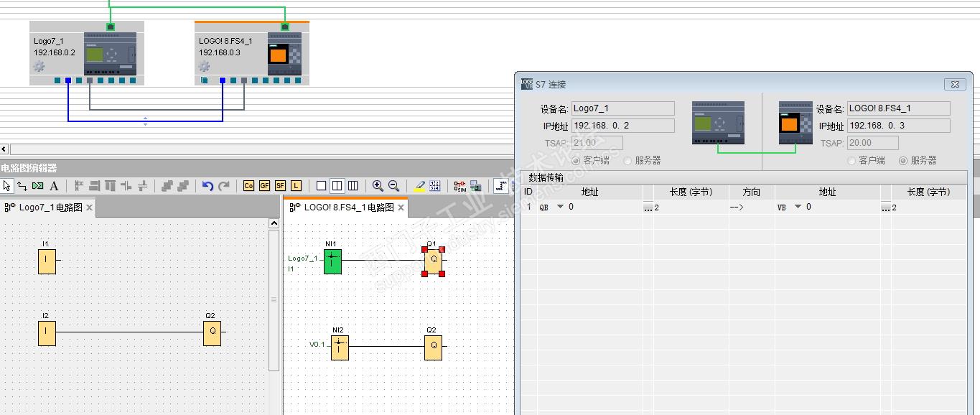The height and width of the screenshot is (415, 980).
Task: Select the Q2 output block in LOGO! 8.FS4_1 diagram
Action: coord(433,348)
